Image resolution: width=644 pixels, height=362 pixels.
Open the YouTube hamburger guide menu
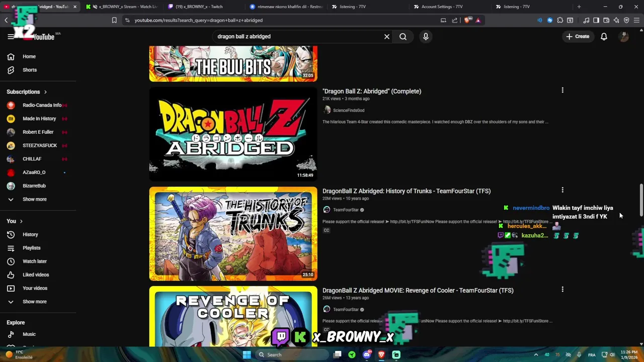11,36
